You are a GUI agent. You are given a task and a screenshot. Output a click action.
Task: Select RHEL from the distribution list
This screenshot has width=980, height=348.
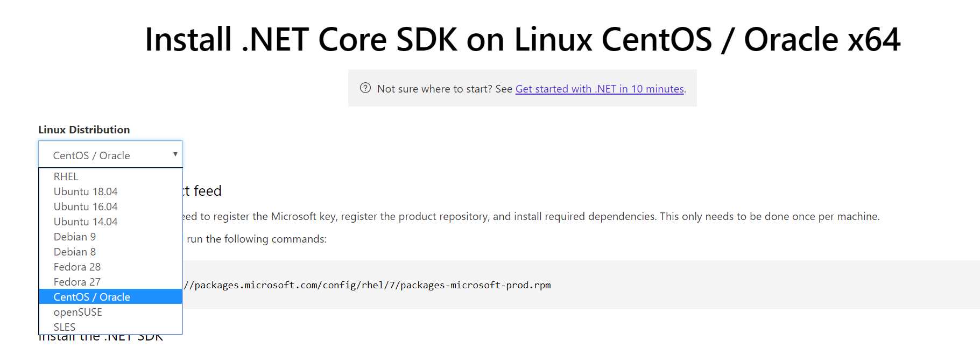coord(66,176)
